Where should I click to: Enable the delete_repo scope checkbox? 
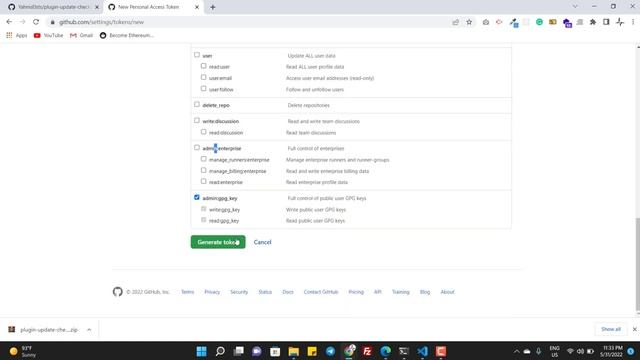197,104
